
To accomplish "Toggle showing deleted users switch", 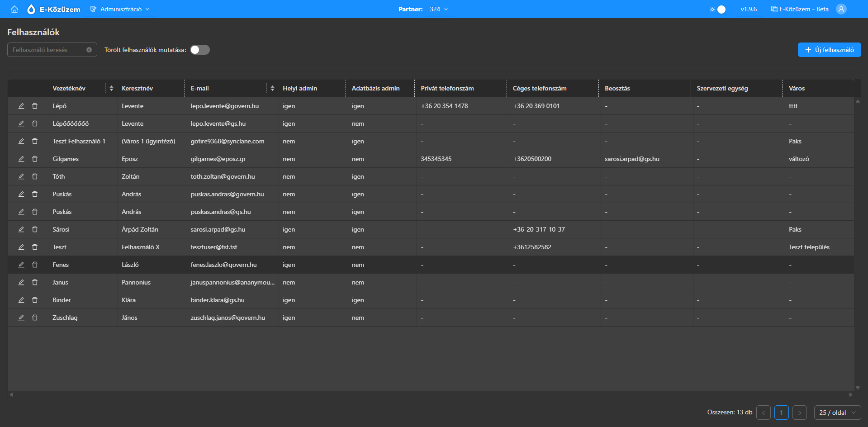I will pyautogui.click(x=200, y=50).
